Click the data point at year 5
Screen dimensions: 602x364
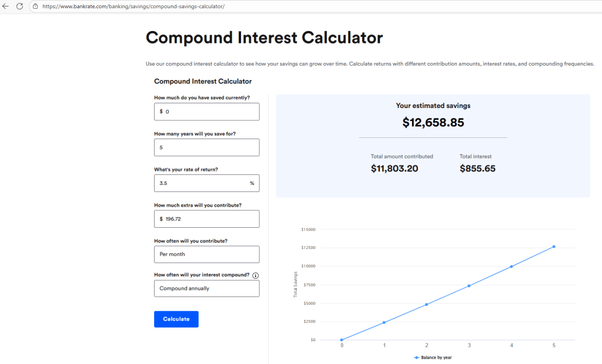554,247
